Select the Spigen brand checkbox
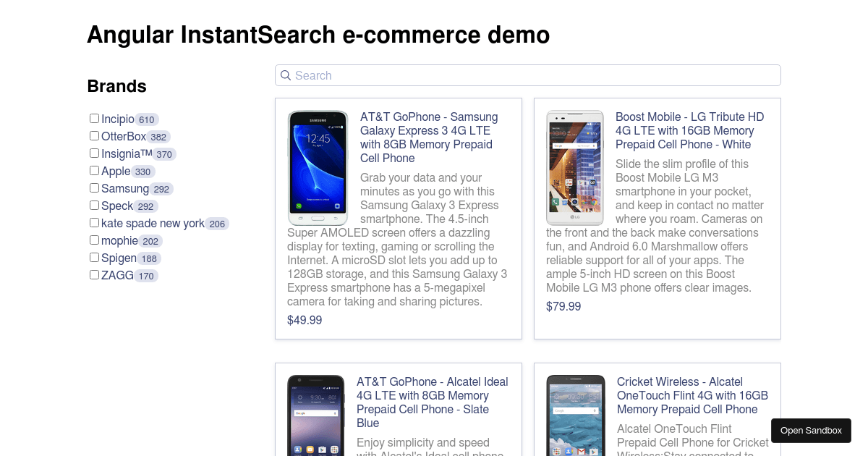This screenshot has height=456, width=868. (94, 258)
